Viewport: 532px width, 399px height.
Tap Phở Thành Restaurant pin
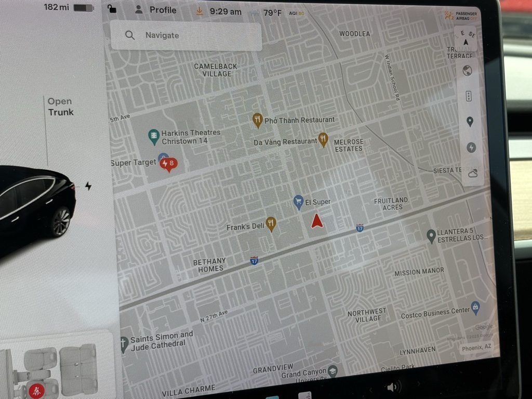click(258, 120)
